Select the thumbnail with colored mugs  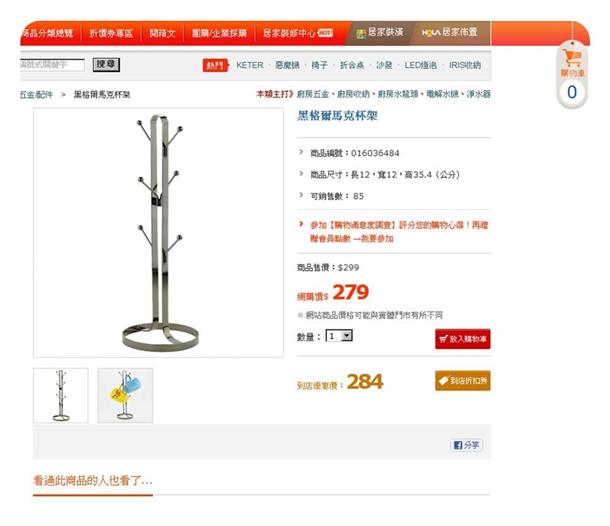pyautogui.click(x=125, y=395)
